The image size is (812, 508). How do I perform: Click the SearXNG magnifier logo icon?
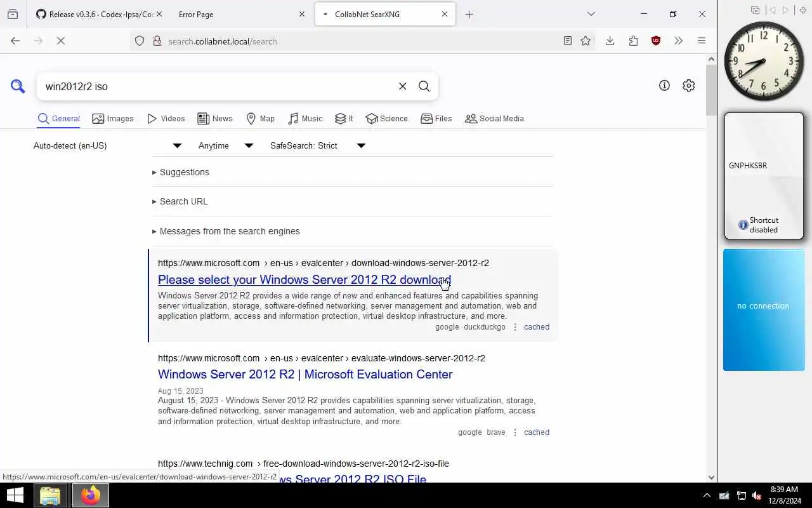[18, 86]
